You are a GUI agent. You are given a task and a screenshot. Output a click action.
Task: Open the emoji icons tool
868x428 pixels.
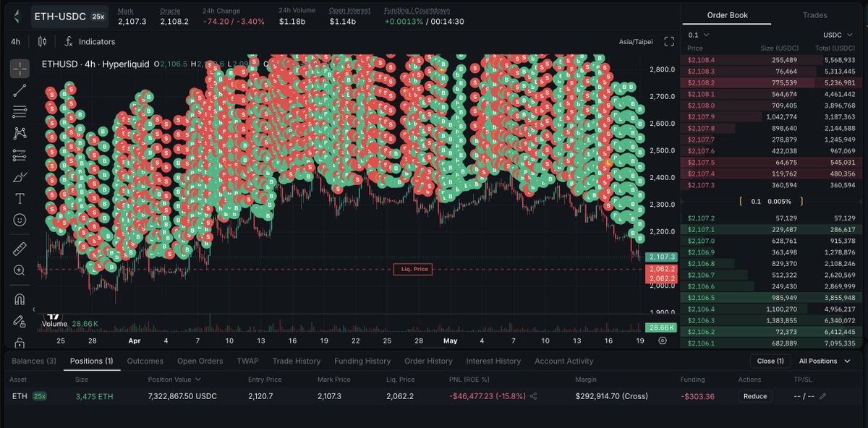tap(20, 219)
